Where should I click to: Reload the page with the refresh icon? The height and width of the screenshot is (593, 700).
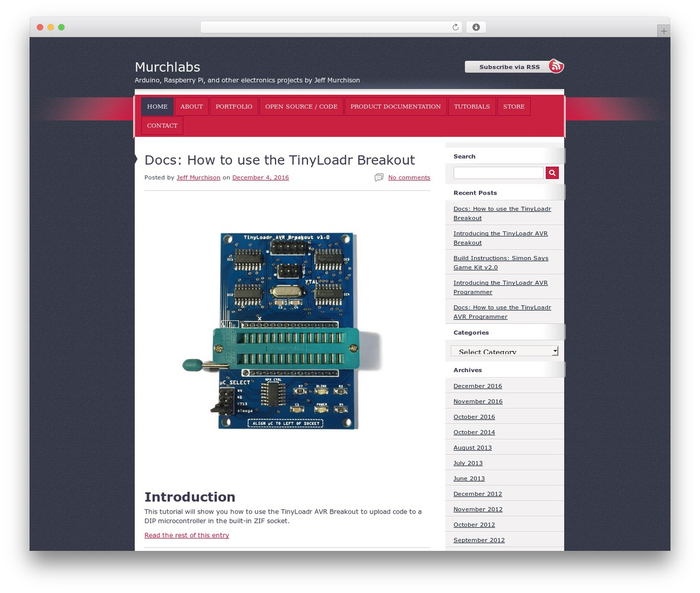tap(455, 27)
